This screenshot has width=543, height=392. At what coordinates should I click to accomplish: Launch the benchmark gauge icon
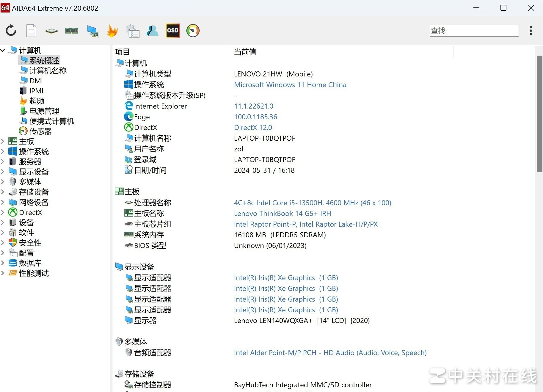click(193, 31)
